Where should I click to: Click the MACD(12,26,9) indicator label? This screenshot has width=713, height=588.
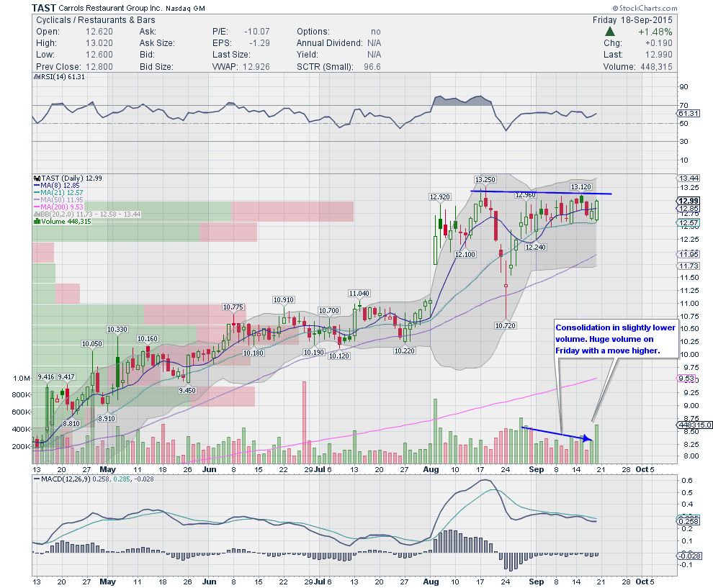pos(66,479)
